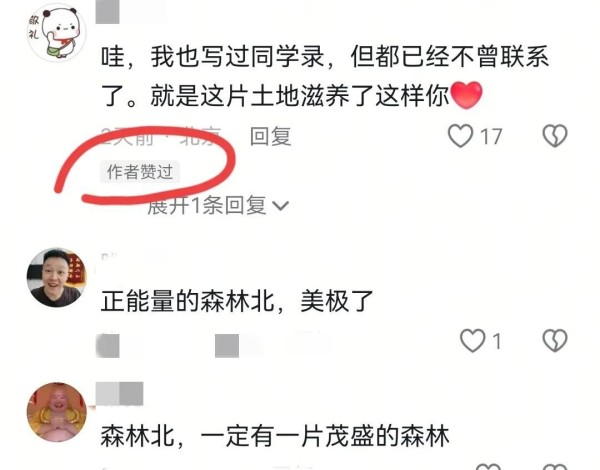The width and height of the screenshot is (600, 470).
Task: Tap the 哇，我也写过同学录 comment text
Action: [x=325, y=76]
